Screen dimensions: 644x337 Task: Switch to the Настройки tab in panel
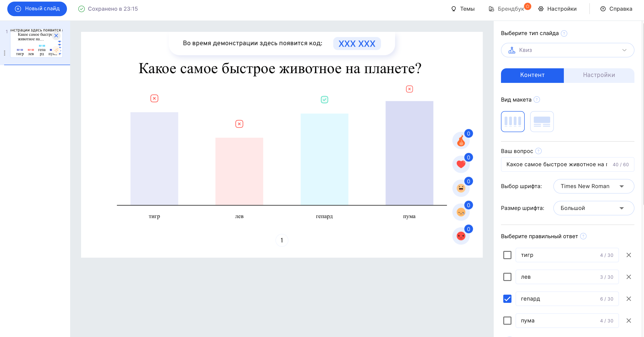click(599, 75)
